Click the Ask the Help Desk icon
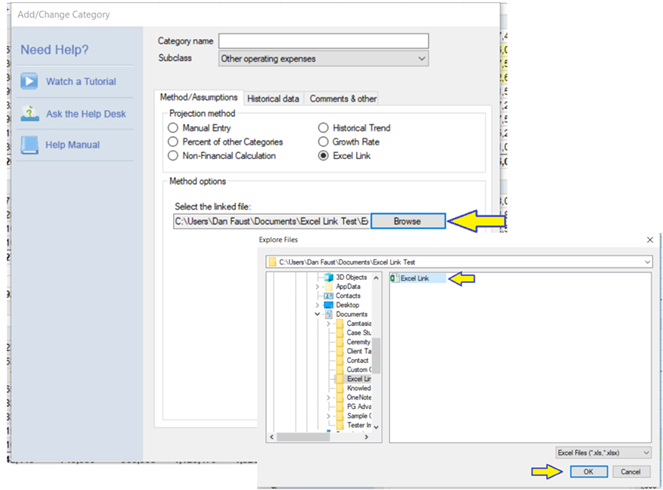663x490 pixels. click(30, 114)
